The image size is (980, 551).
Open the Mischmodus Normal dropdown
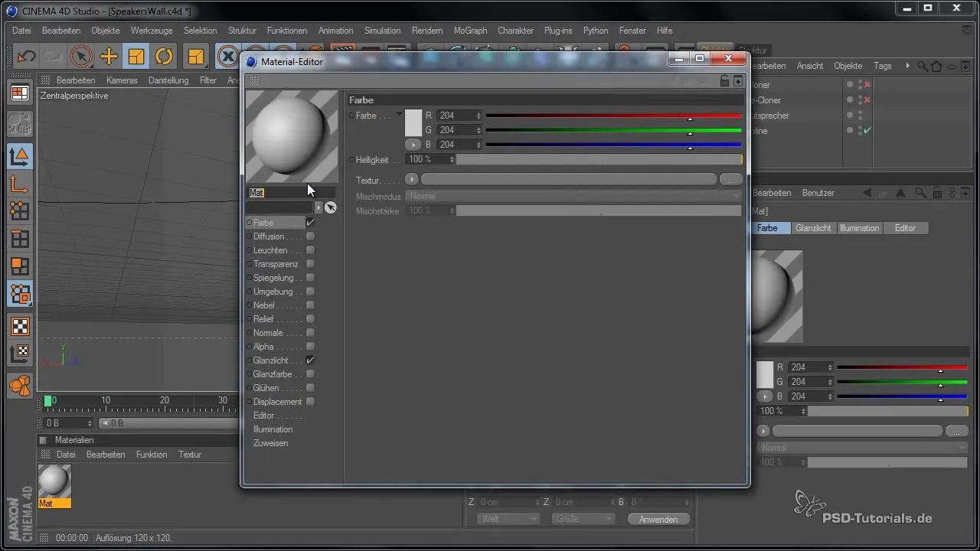coord(573,196)
